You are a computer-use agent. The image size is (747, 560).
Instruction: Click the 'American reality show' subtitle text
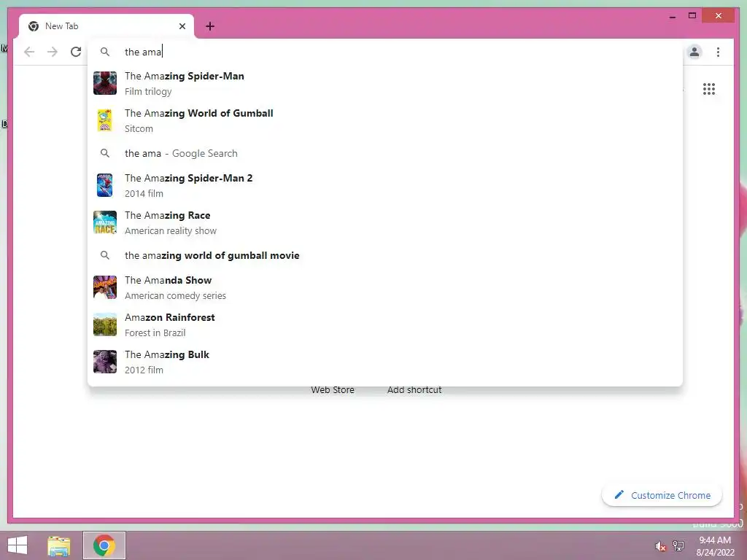pos(171,231)
